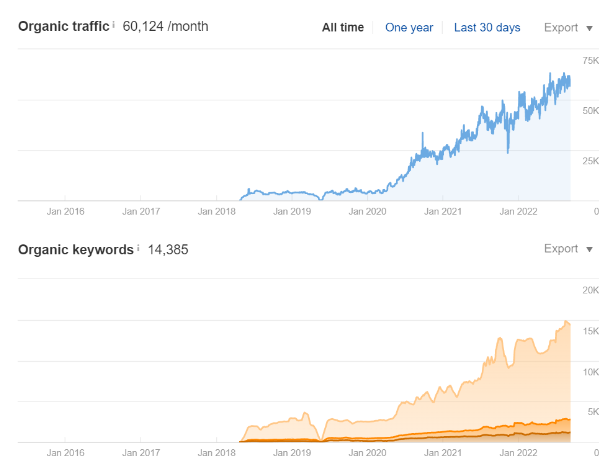616x469 pixels.
Task: Select the All time range tab
Action: point(343,28)
